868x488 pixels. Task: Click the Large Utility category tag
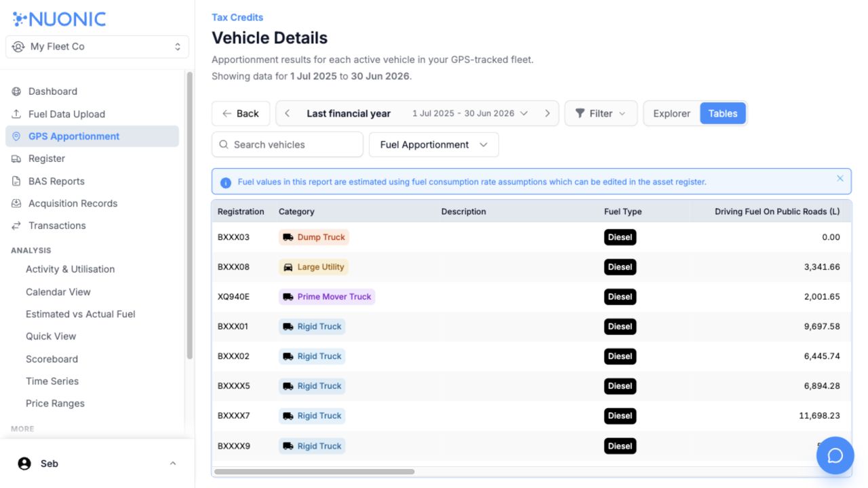tap(313, 267)
